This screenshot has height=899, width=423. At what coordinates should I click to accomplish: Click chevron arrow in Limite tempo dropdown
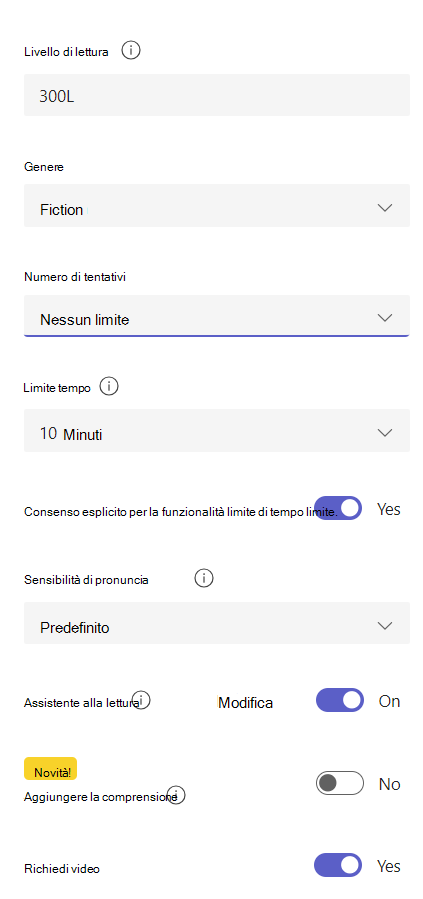(x=385, y=432)
